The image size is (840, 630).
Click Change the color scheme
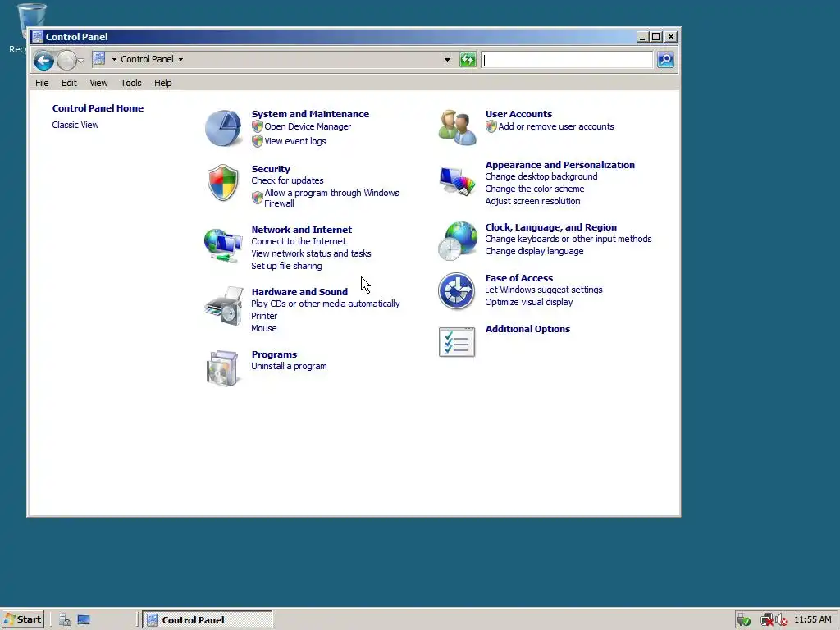point(535,189)
